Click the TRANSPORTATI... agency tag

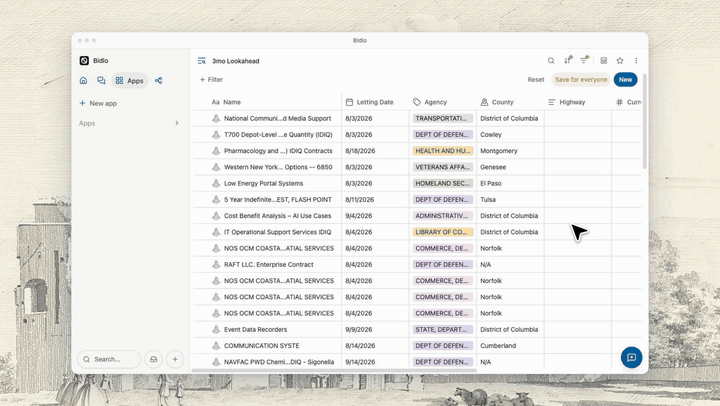pyautogui.click(x=443, y=118)
